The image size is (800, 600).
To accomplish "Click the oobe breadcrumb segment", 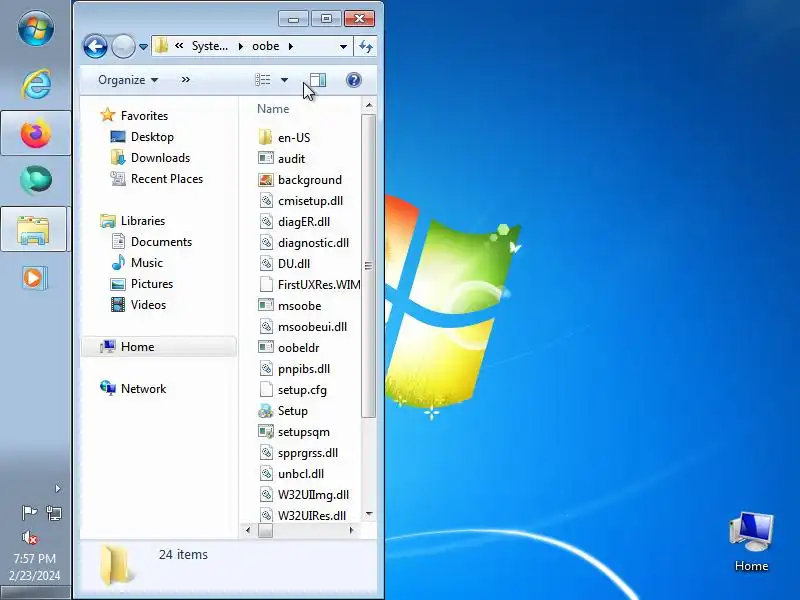I will coord(265,46).
